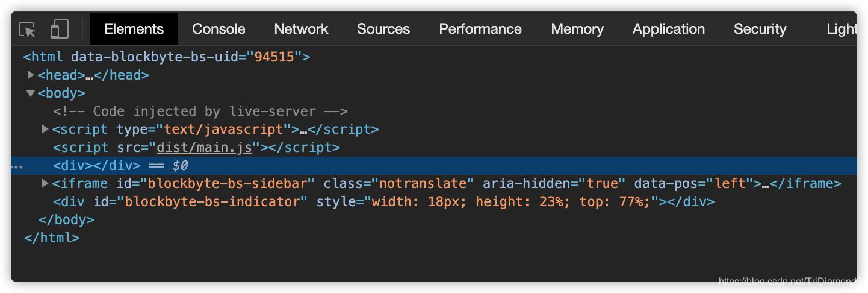Expand the head element node
The height and width of the screenshot is (293, 868).
pyautogui.click(x=31, y=75)
